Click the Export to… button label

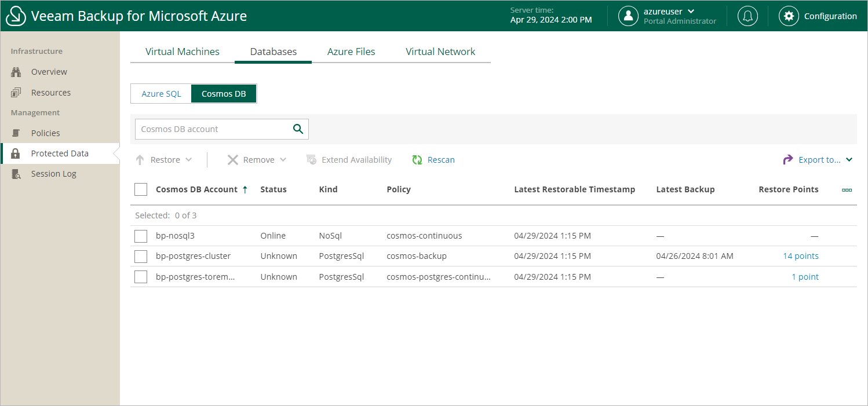pyautogui.click(x=819, y=160)
